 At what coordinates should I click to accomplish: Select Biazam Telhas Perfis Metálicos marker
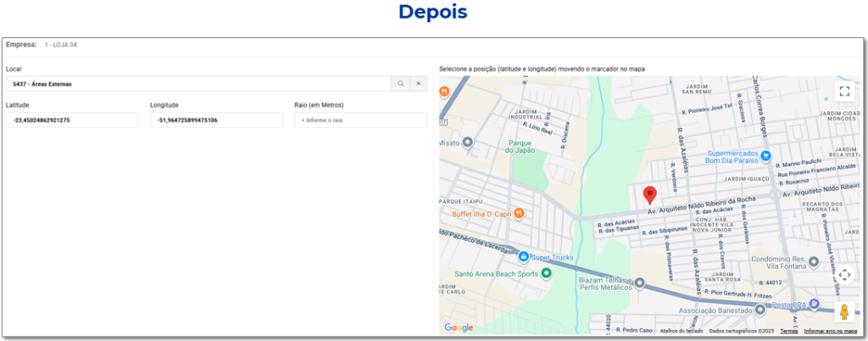tap(640, 282)
